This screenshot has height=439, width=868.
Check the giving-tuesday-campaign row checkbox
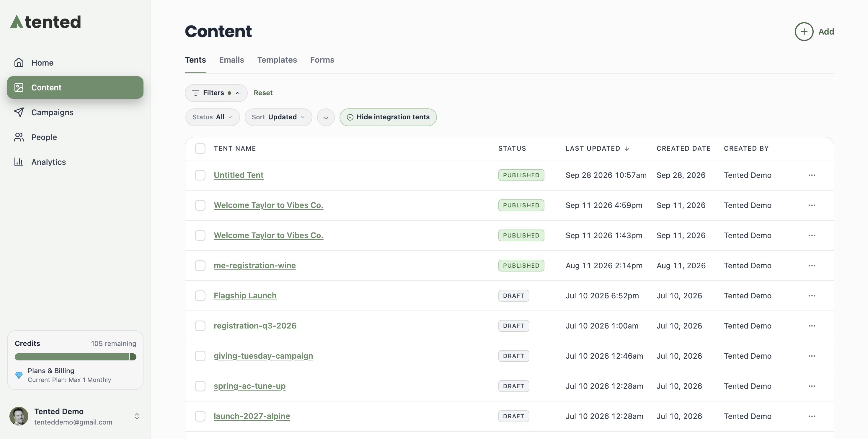(200, 356)
